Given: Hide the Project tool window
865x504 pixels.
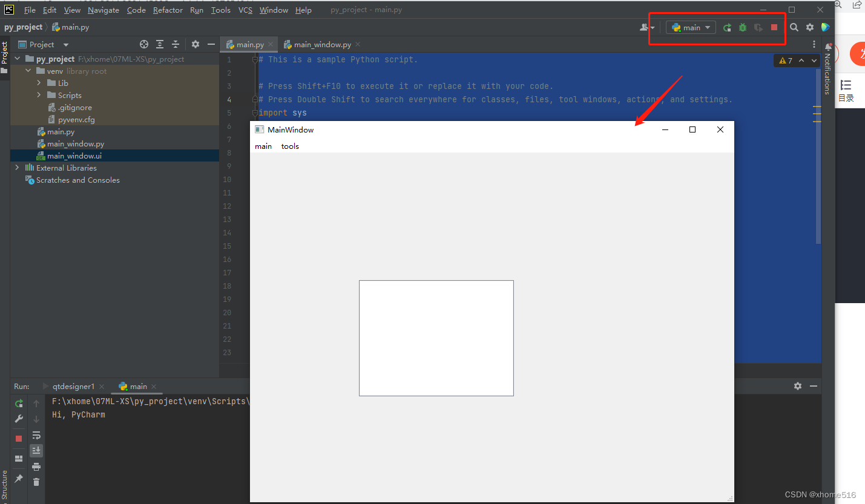Looking at the screenshot, I should [211, 44].
